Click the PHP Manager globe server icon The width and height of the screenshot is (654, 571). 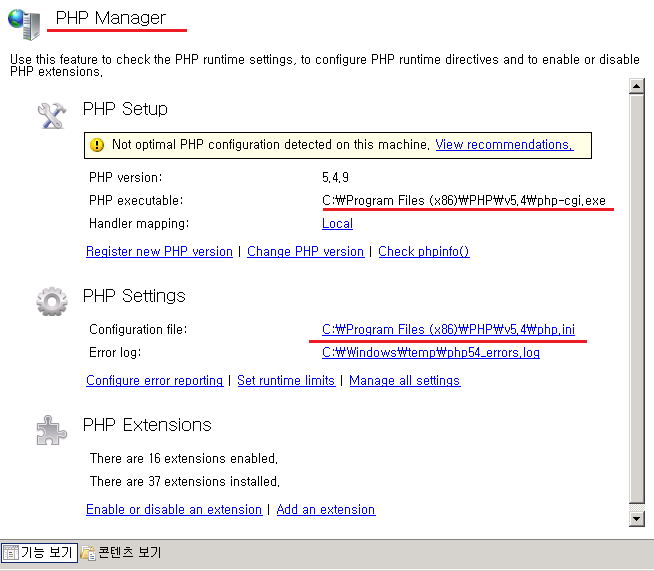point(24,24)
